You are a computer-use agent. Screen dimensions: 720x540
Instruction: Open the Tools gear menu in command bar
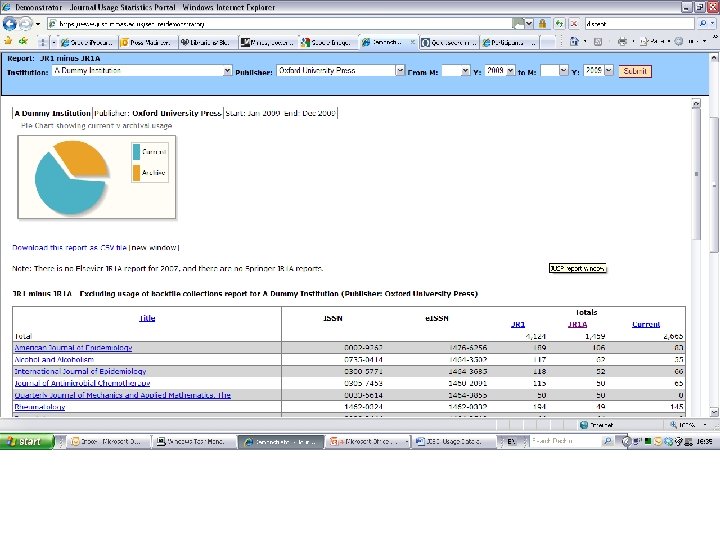point(679,42)
